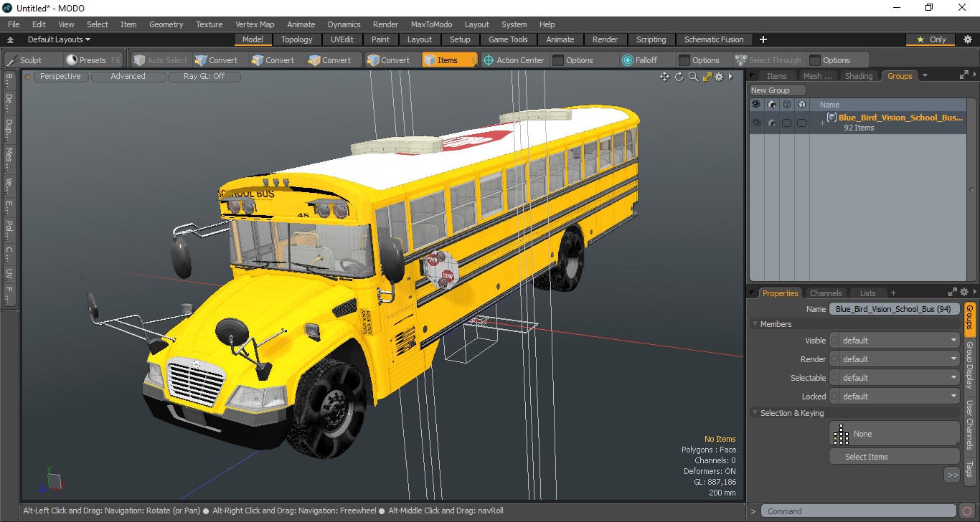Click the camera render column header icon
980x522 pixels.
772,105
